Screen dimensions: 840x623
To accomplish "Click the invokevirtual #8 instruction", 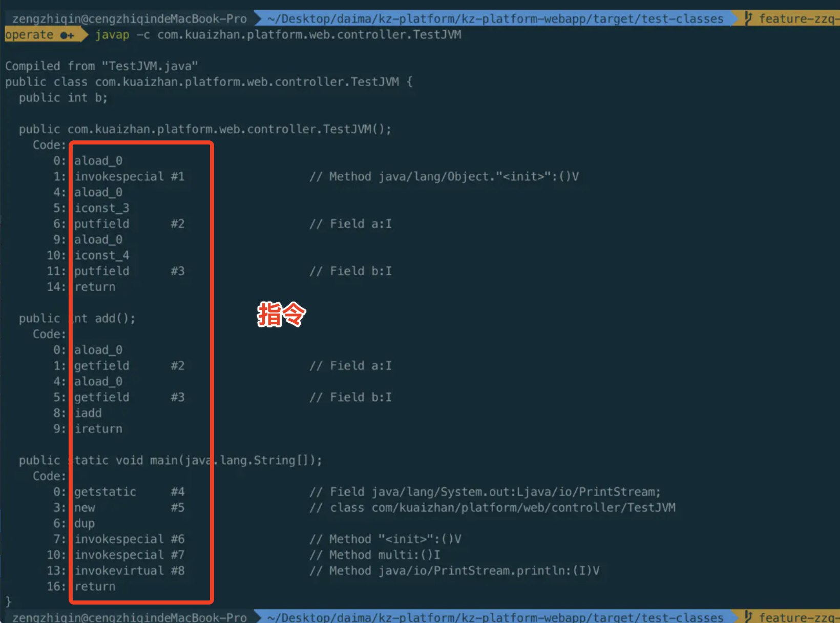I will (130, 571).
